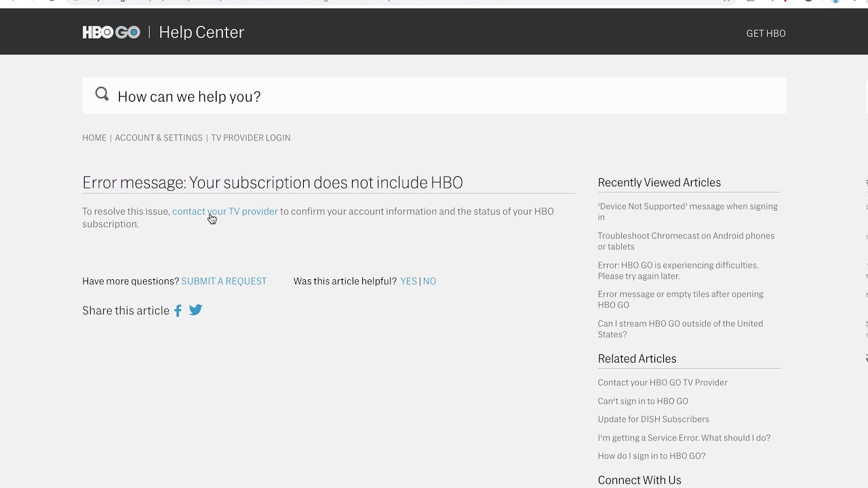Open Contact your HBO GO TV Provider
This screenshot has width=868, height=488.
pyautogui.click(x=663, y=382)
